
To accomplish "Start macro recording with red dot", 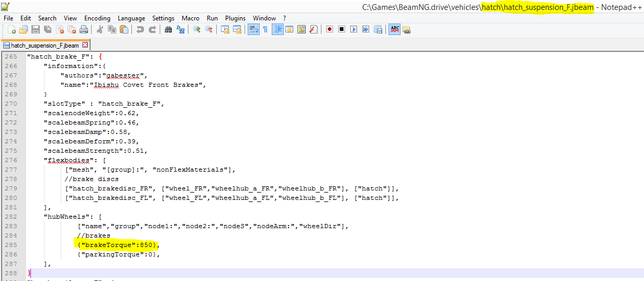I will pos(329,29).
